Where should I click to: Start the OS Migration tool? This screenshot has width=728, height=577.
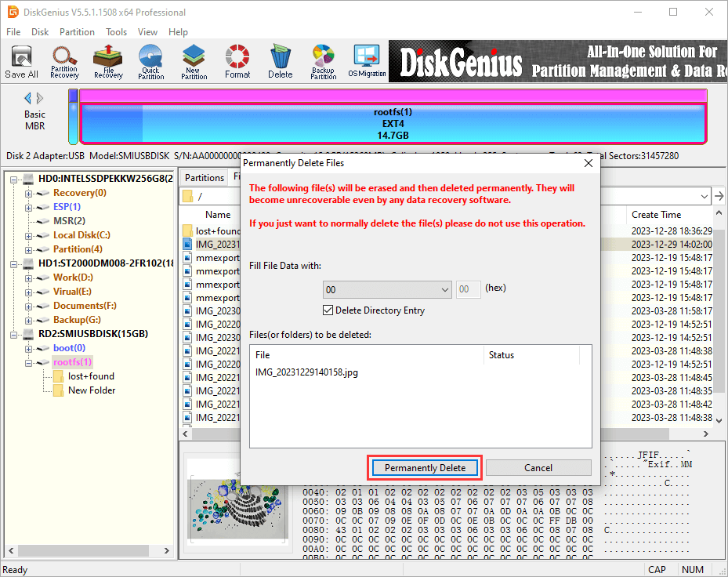click(367, 62)
